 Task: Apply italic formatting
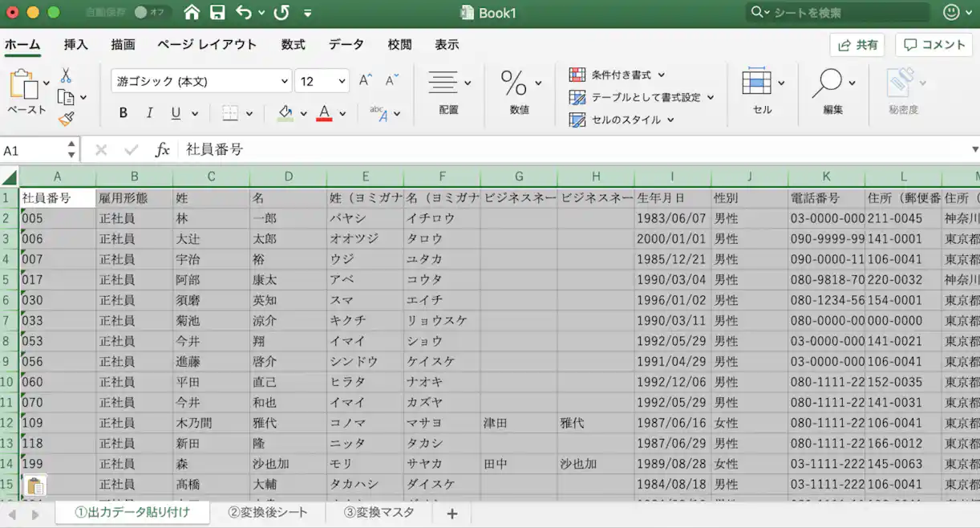(149, 112)
